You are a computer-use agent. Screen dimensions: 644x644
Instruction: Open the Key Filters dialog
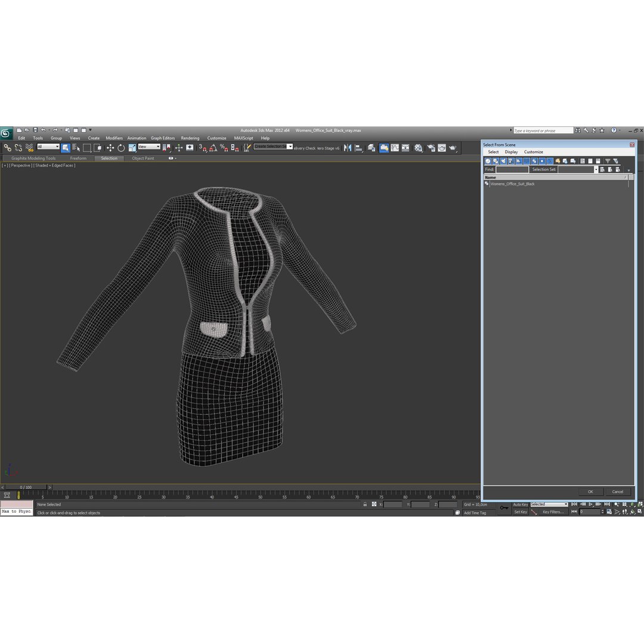coord(553,512)
